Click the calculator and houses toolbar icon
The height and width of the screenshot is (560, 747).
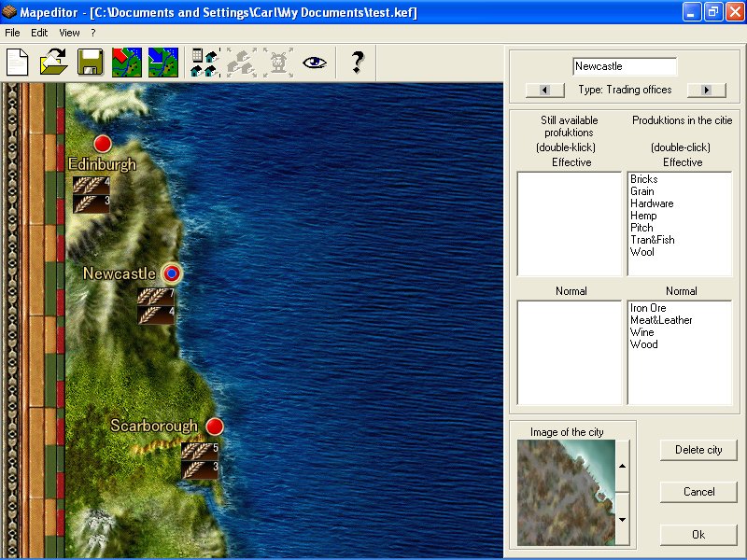tap(204, 63)
